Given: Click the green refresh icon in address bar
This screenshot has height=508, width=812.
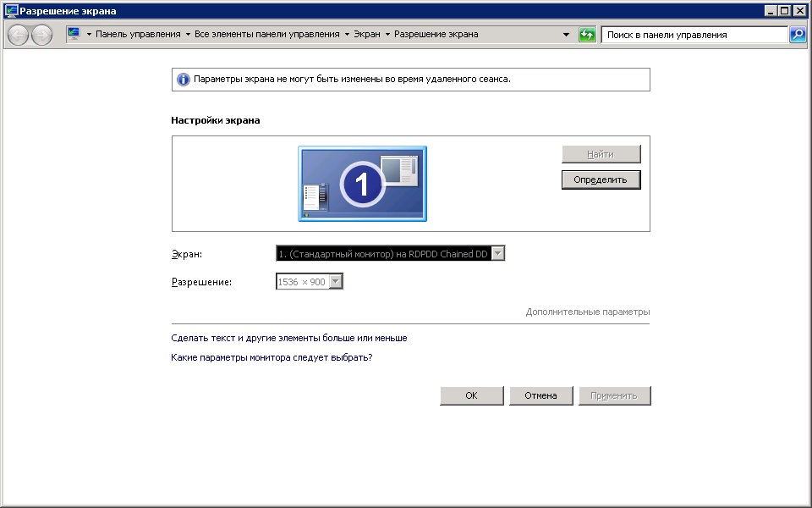Looking at the screenshot, I should [x=587, y=35].
